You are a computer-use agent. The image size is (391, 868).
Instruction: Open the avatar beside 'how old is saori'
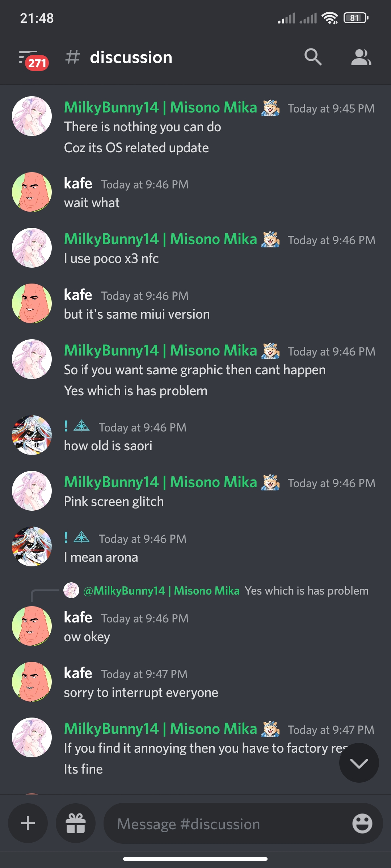pyautogui.click(x=32, y=435)
